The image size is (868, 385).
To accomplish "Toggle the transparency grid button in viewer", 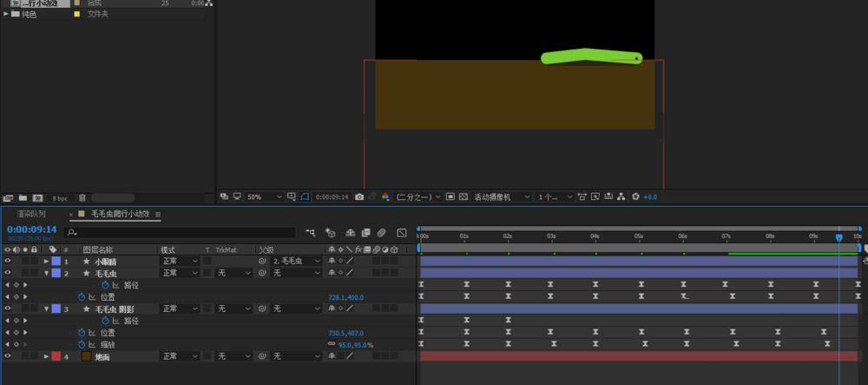I will click(x=463, y=197).
